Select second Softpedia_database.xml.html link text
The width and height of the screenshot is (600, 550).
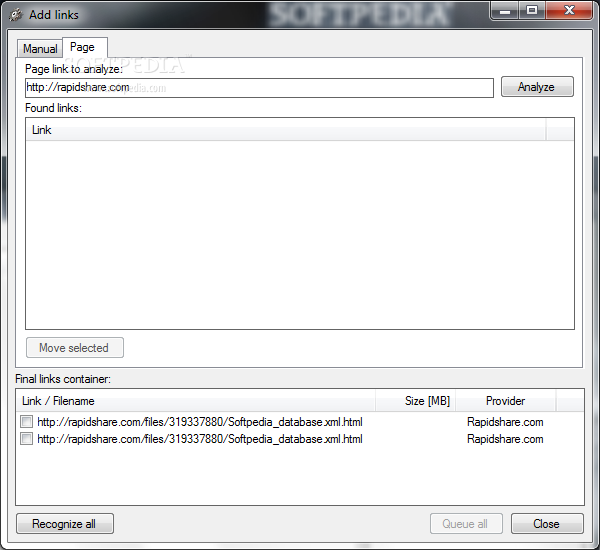(x=200, y=439)
